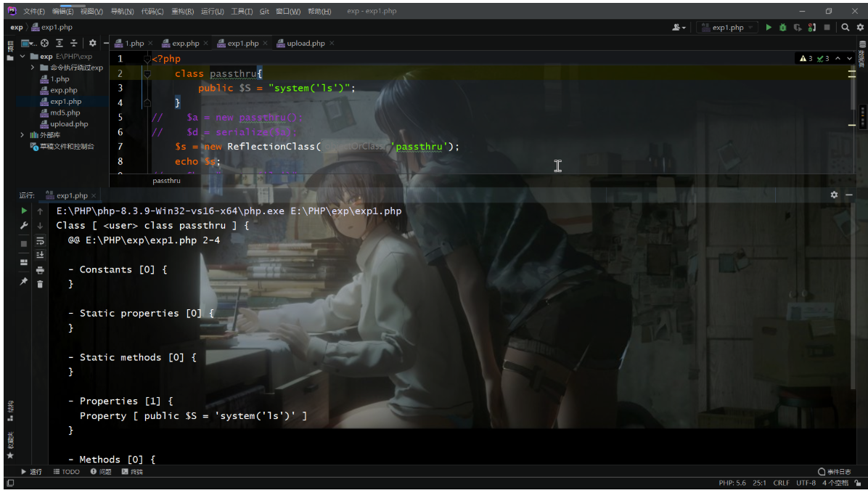Go to next highlighted problem arrow
The height and width of the screenshot is (493, 868).
(x=849, y=58)
